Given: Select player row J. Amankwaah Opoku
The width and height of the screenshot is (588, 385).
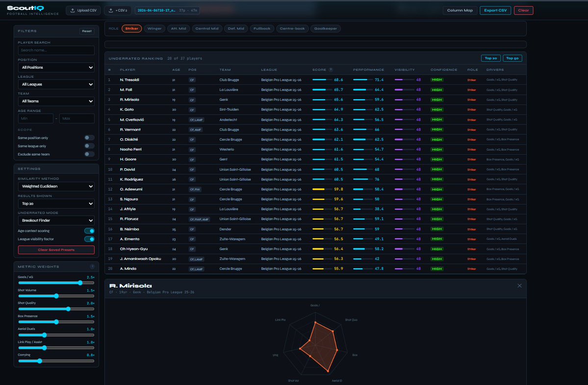Looking at the screenshot, I should (315, 258).
